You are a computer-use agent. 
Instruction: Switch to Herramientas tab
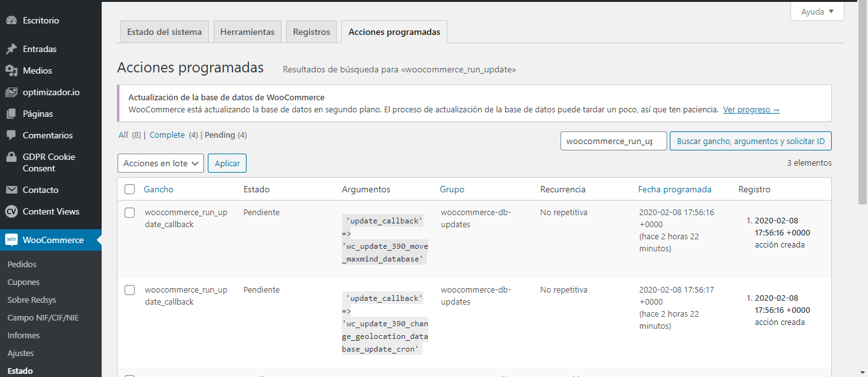[247, 32]
